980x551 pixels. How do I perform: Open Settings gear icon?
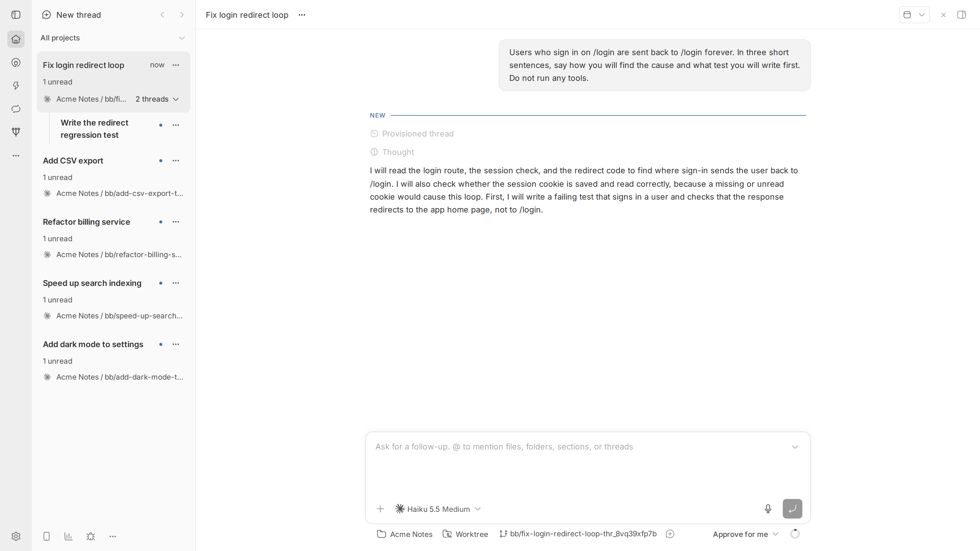click(16, 536)
